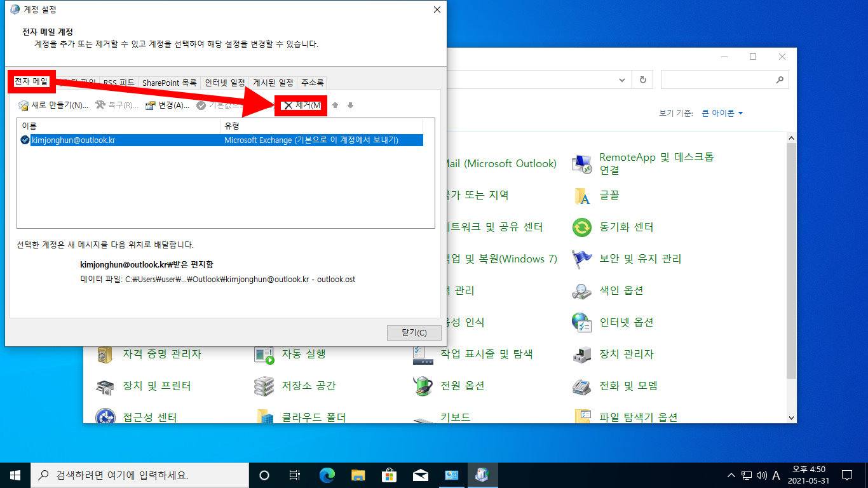Click the Control Panel search box

(x=724, y=80)
